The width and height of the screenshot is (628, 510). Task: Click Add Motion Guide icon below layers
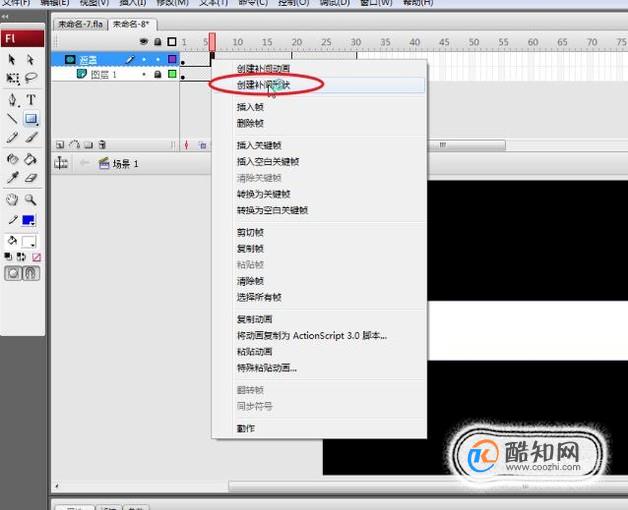pyautogui.click(x=74, y=145)
